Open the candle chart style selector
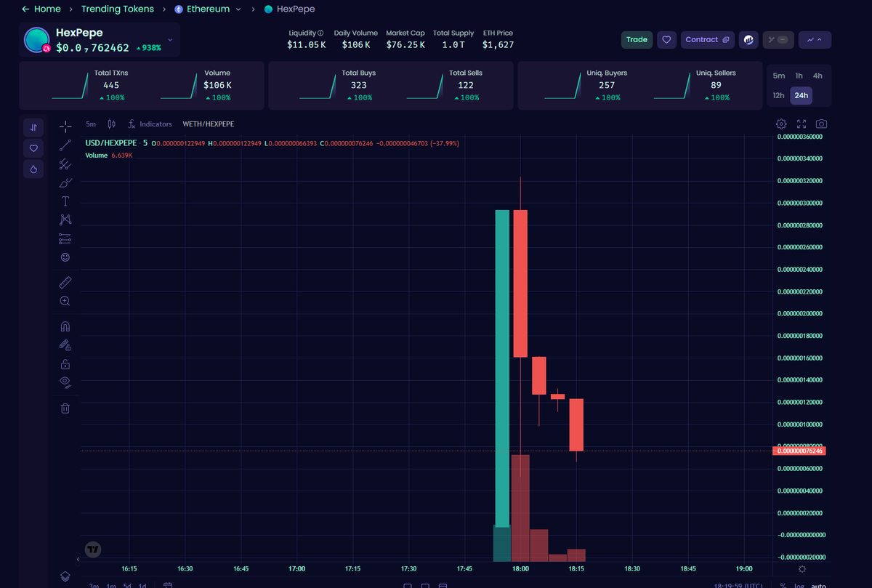872x588 pixels. pos(111,124)
